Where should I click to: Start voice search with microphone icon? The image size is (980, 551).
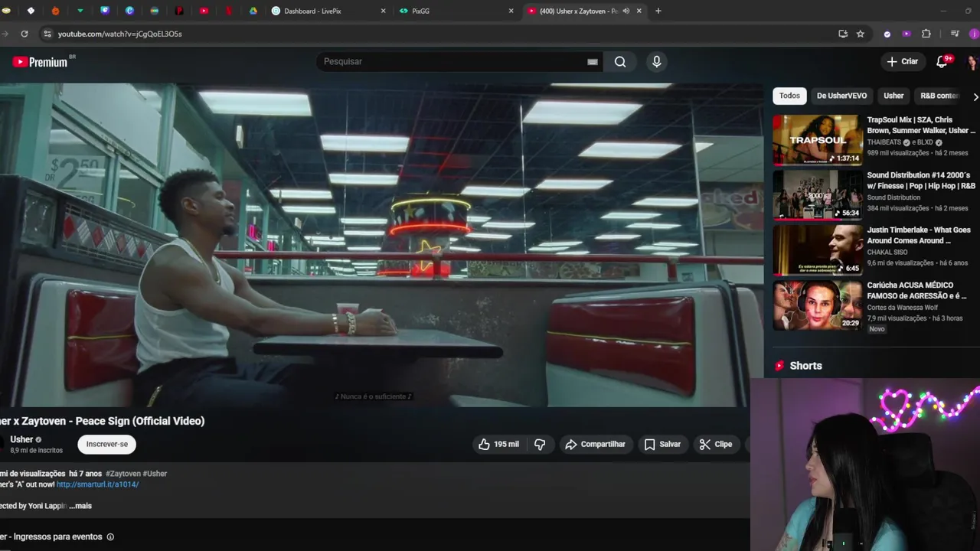656,62
